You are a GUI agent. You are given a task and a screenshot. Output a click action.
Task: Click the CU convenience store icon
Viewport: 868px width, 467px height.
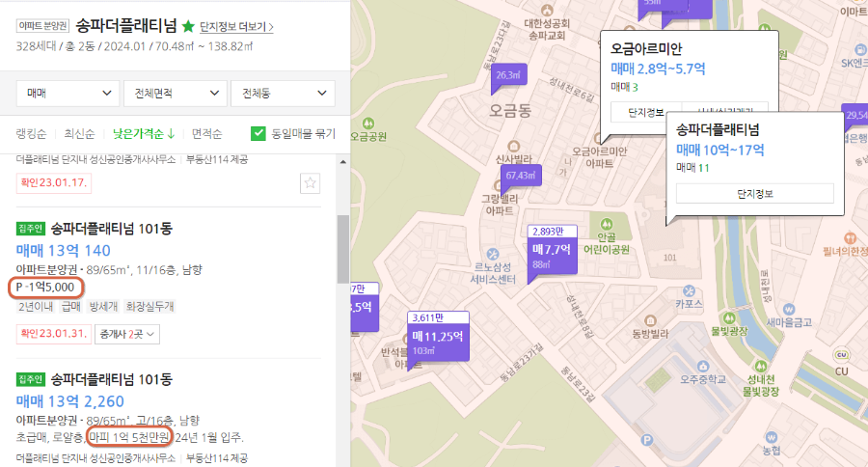pyautogui.click(x=841, y=355)
